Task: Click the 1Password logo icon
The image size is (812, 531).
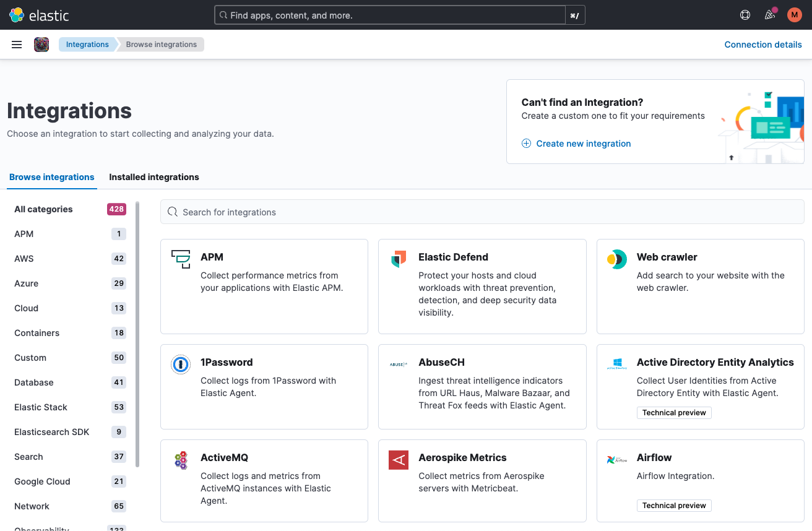Action: click(181, 365)
